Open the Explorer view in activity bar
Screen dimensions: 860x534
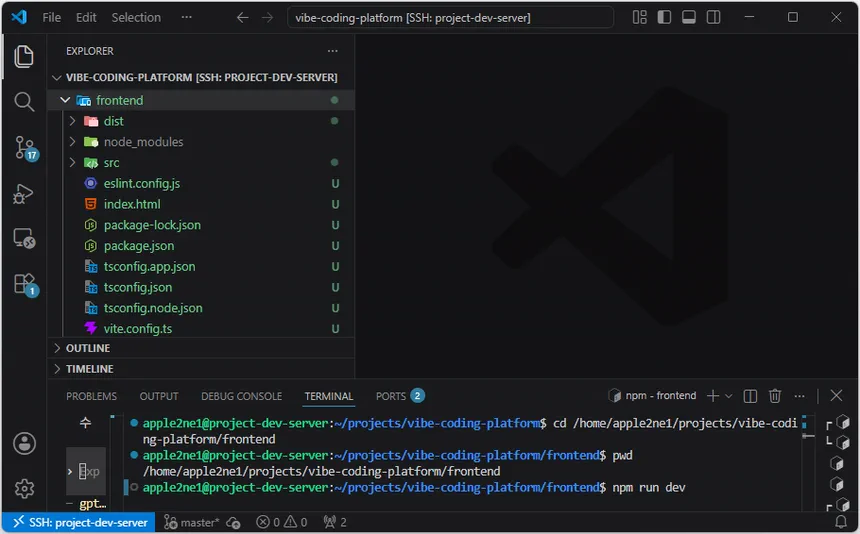pos(24,56)
